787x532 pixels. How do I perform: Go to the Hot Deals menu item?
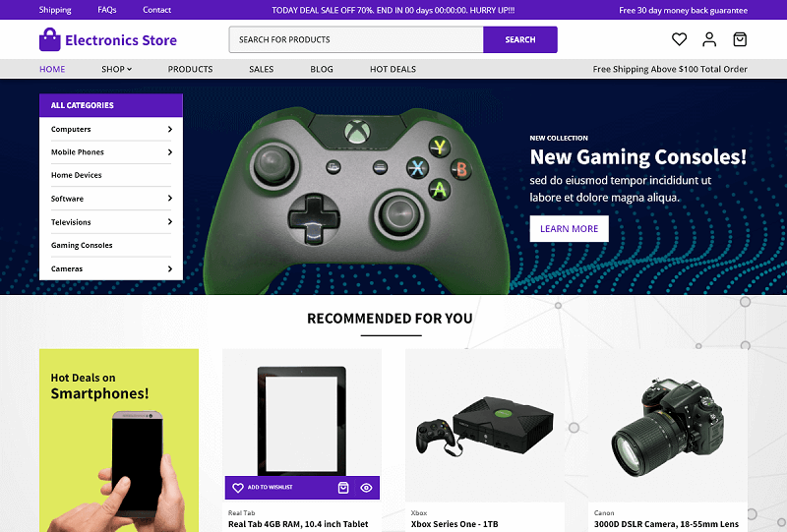coord(393,69)
